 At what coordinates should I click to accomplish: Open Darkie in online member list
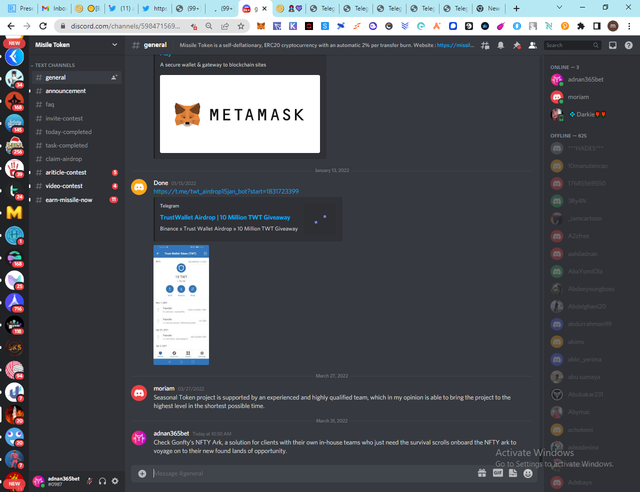click(588, 115)
